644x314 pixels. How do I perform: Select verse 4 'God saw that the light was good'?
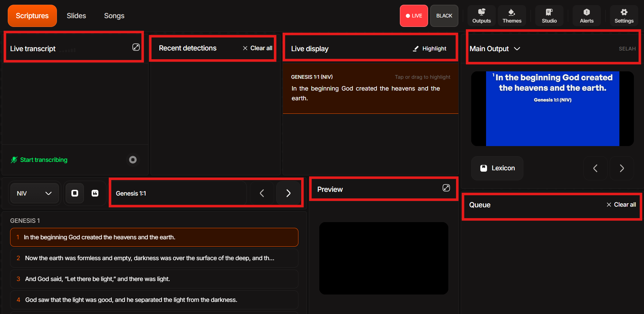(x=154, y=300)
